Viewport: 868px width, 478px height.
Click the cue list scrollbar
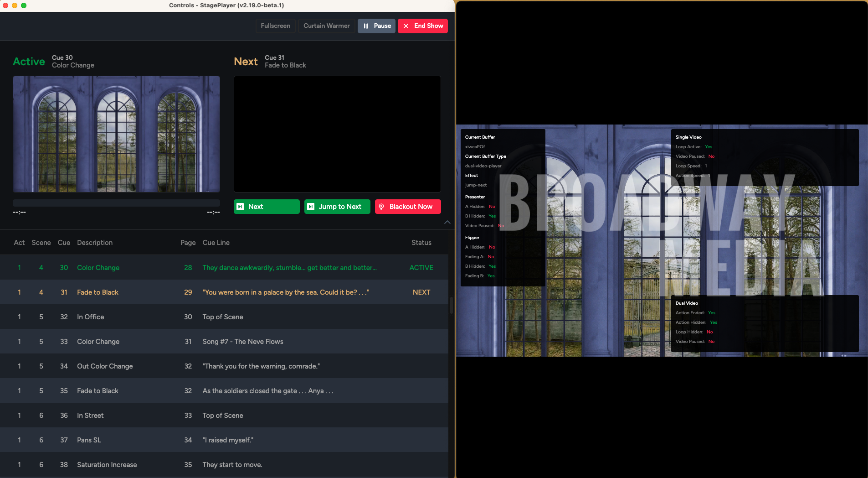click(452, 305)
